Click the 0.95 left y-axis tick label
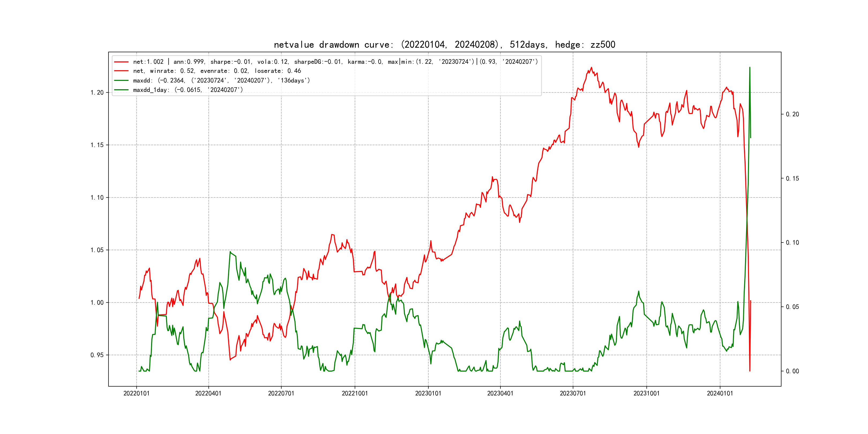Viewport: 868px width, 434px height. coord(97,355)
